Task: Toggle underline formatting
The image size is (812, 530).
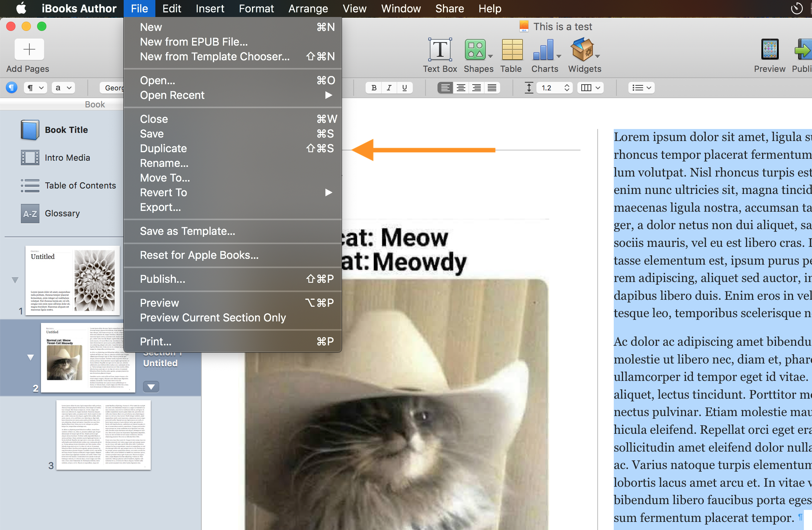Action: click(405, 88)
